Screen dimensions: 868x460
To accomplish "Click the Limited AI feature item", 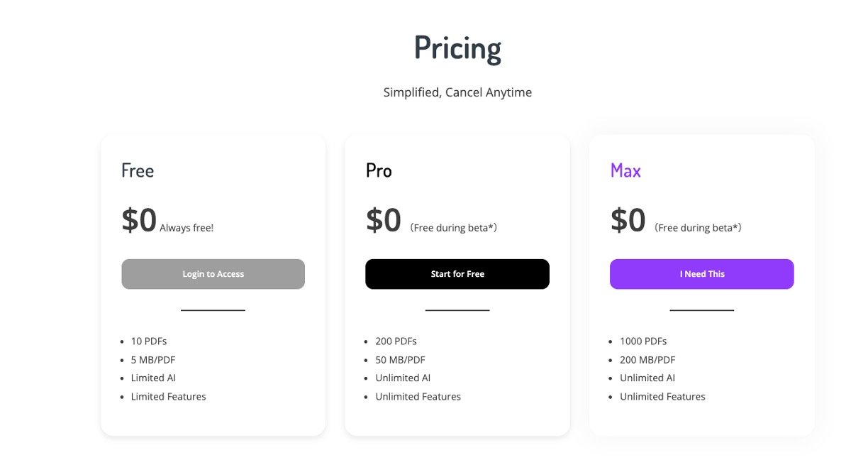I will [x=153, y=378].
